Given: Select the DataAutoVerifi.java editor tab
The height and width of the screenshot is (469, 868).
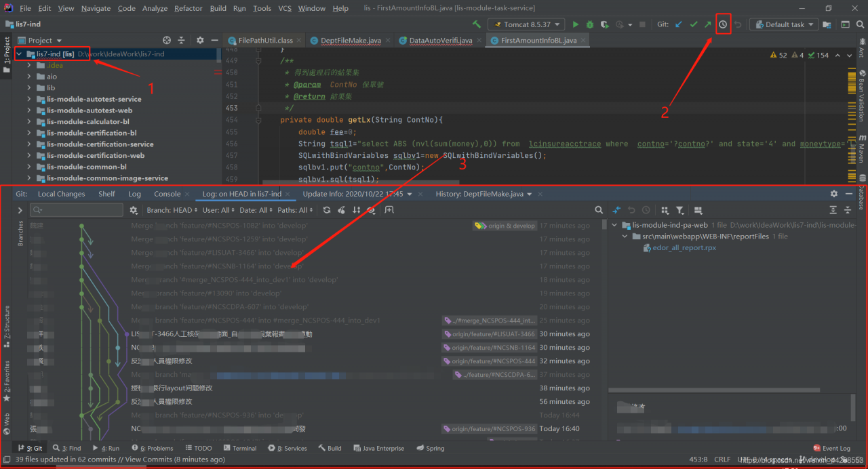Looking at the screenshot, I should point(440,41).
